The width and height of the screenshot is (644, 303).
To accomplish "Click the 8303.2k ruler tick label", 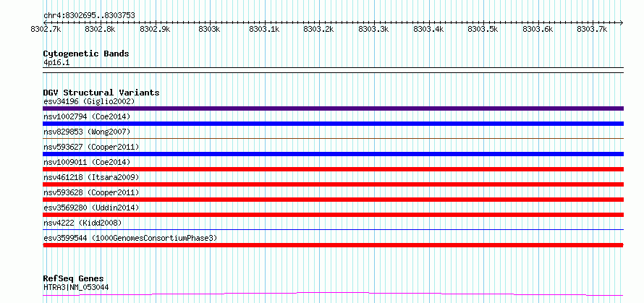I will coord(318,29).
